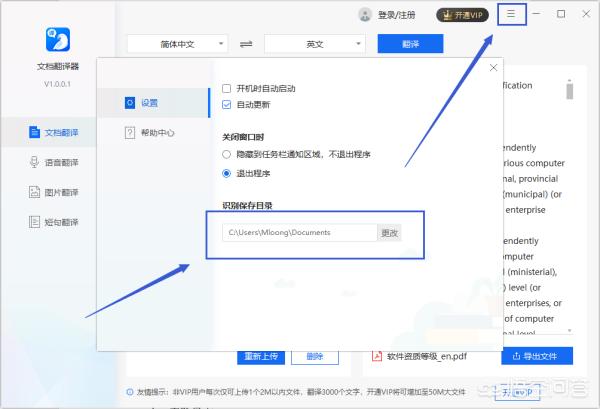Image resolution: width=600 pixels, height=409 pixels.
Task: Open the hamburger menu icon in title bar
Action: [511, 14]
